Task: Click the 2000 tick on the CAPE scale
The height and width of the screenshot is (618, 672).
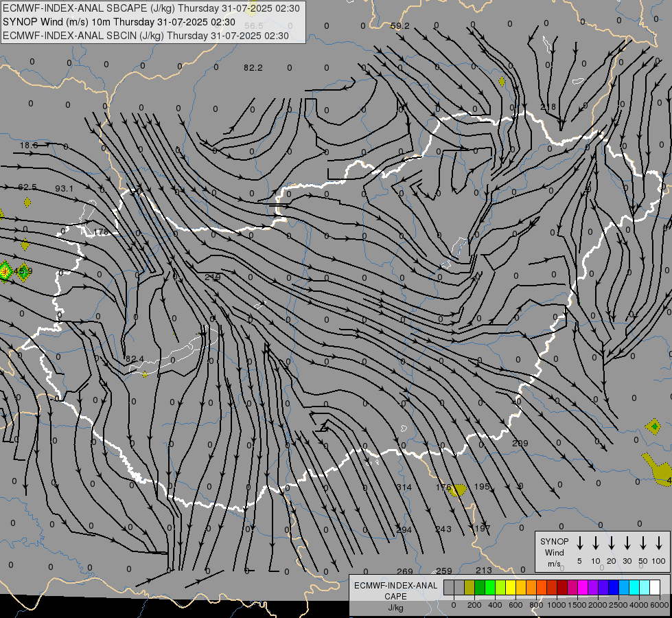Action: [x=598, y=605]
